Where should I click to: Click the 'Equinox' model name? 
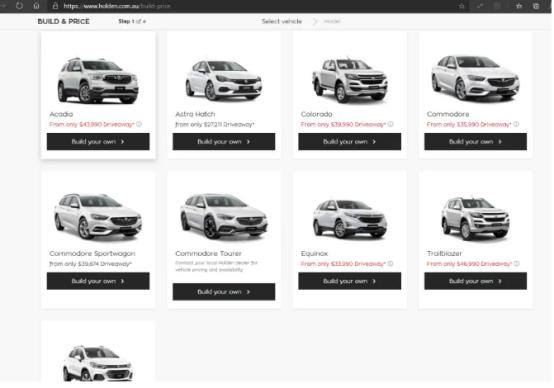[x=314, y=253]
